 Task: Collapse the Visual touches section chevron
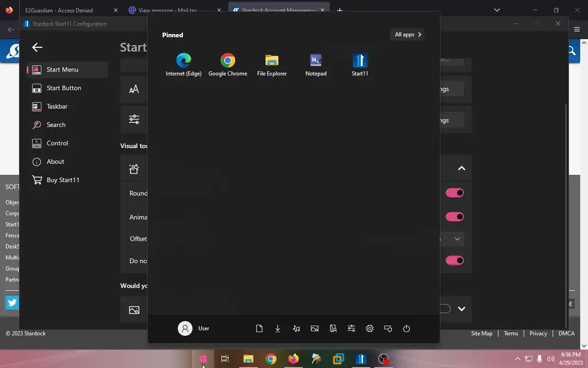462,168
